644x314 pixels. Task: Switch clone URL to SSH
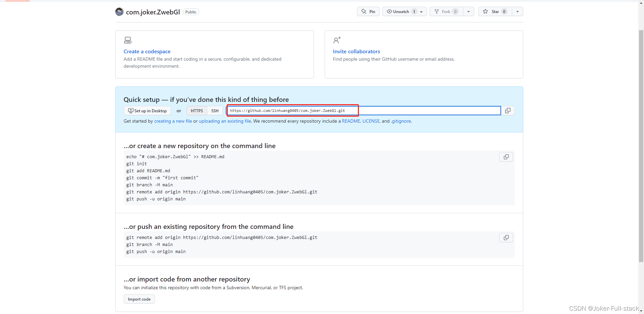coord(215,111)
